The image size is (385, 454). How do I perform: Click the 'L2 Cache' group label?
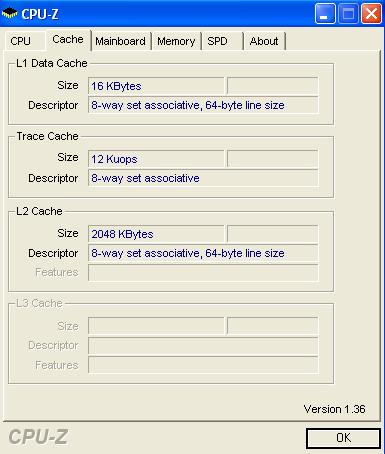coord(39,211)
